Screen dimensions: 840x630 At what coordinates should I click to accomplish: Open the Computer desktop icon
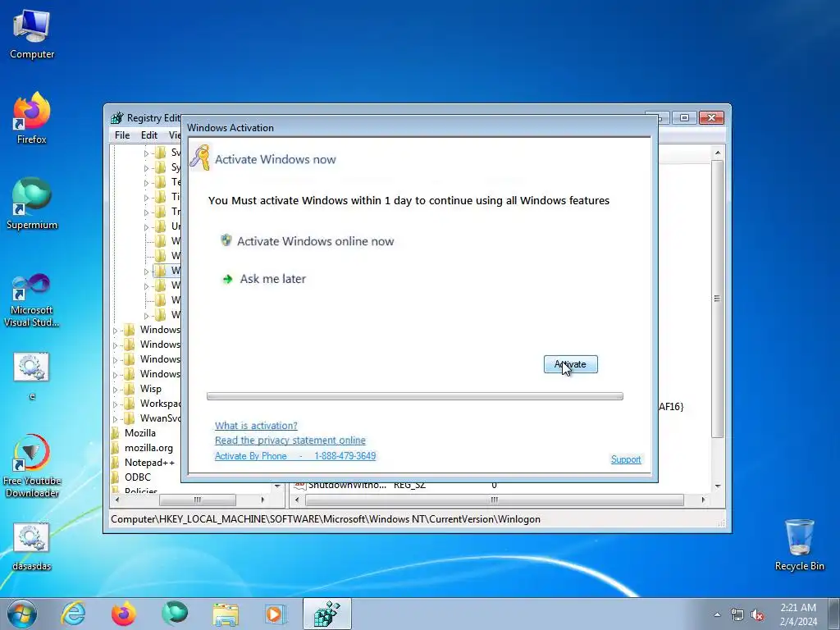pyautogui.click(x=32, y=33)
